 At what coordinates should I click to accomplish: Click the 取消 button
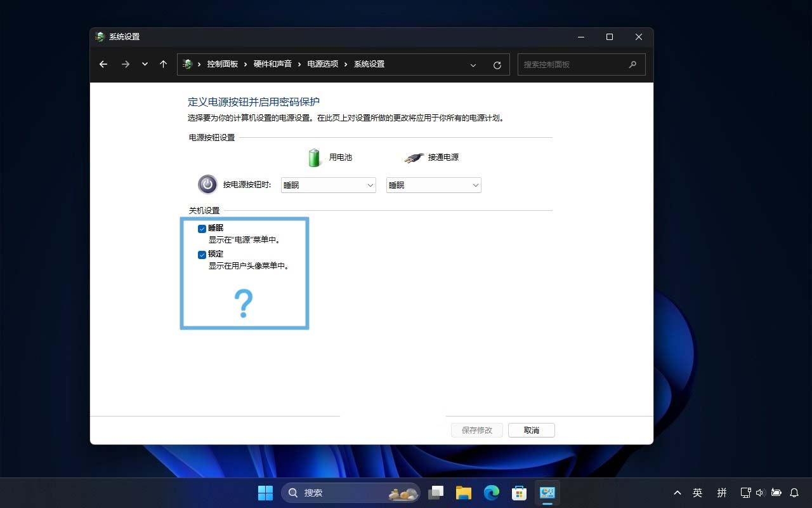(531, 430)
